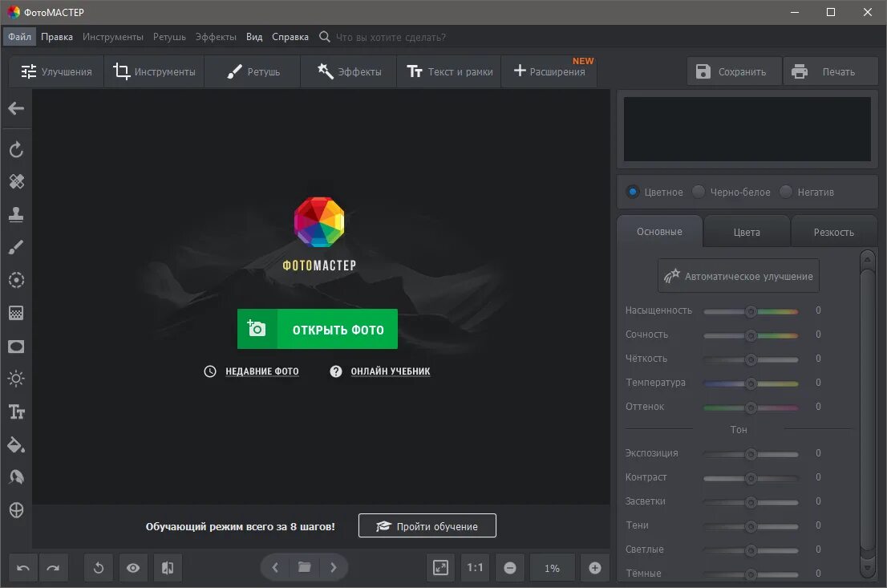Click the green Открыть фото button
887x588 pixels.
coord(318,330)
